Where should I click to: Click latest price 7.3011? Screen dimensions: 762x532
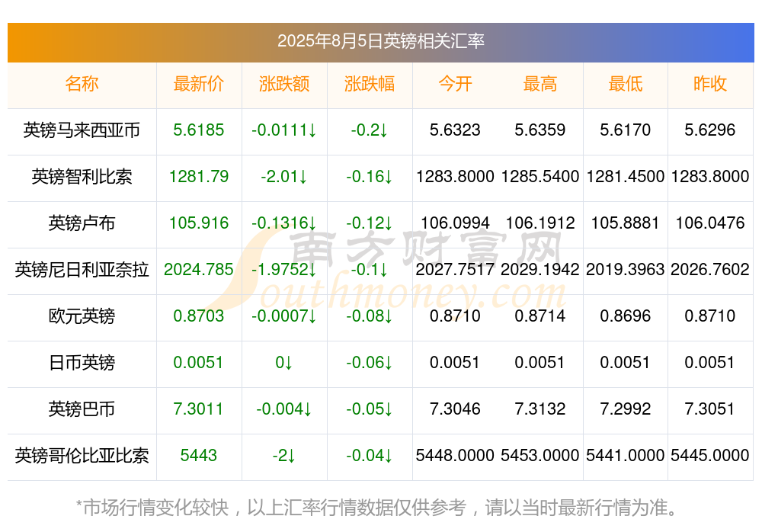coord(198,409)
